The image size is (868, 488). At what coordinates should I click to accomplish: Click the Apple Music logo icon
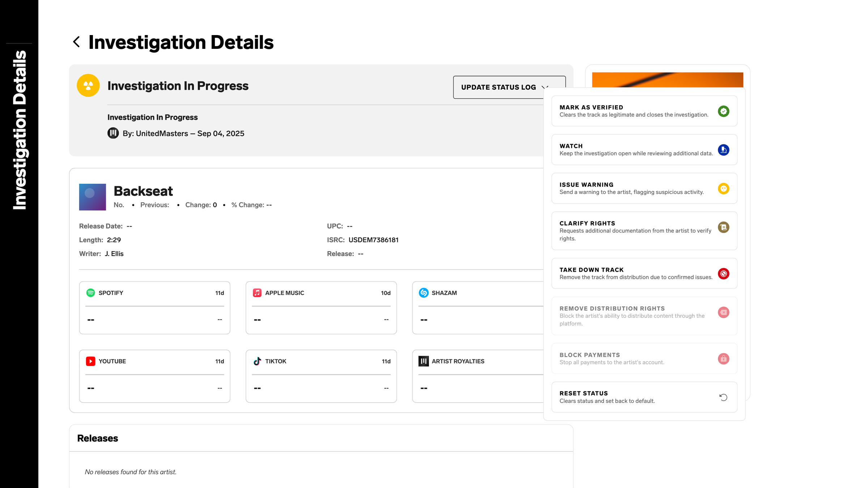tap(257, 293)
